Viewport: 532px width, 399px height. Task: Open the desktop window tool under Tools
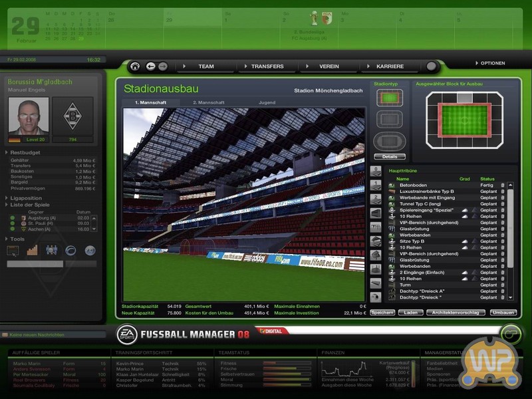tap(13, 251)
